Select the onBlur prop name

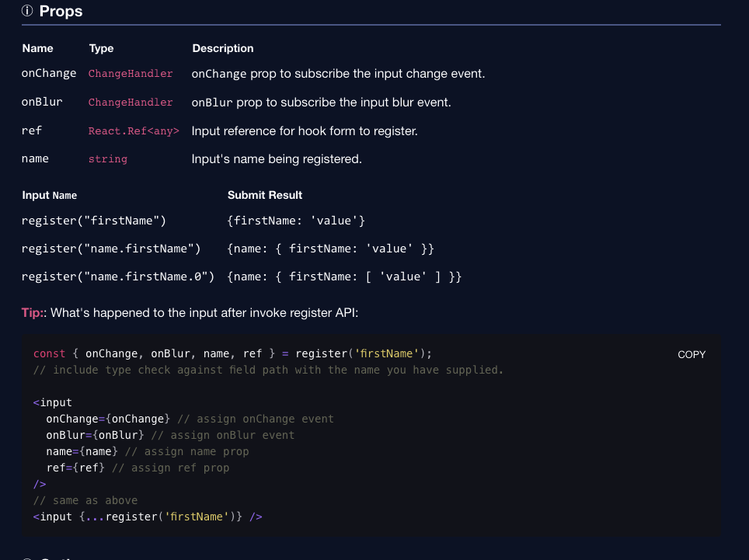tap(42, 102)
